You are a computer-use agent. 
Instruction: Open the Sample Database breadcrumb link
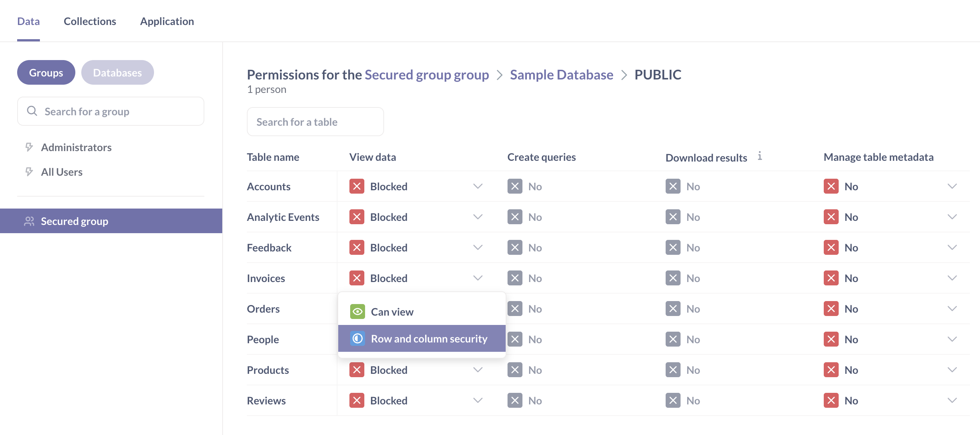click(561, 75)
